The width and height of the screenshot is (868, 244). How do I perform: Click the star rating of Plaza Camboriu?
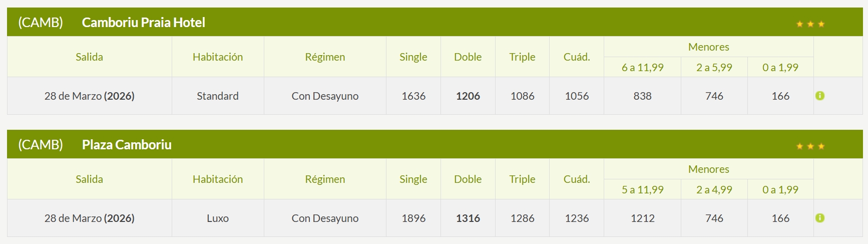(810, 146)
